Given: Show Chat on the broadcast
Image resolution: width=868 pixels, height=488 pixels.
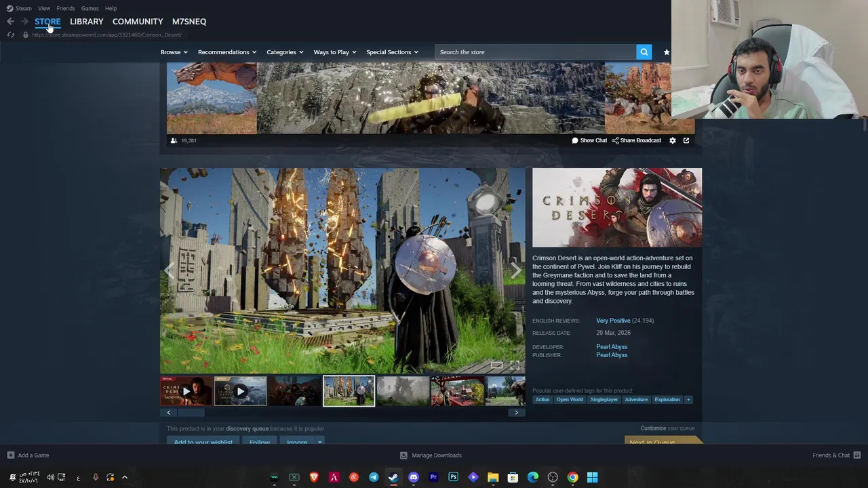Looking at the screenshot, I should (x=589, y=140).
